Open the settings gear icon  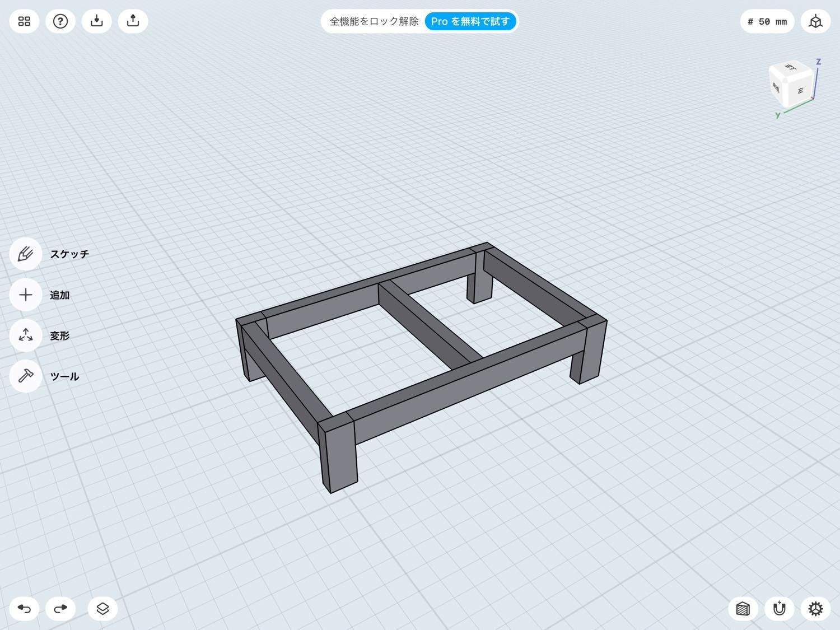point(815,608)
